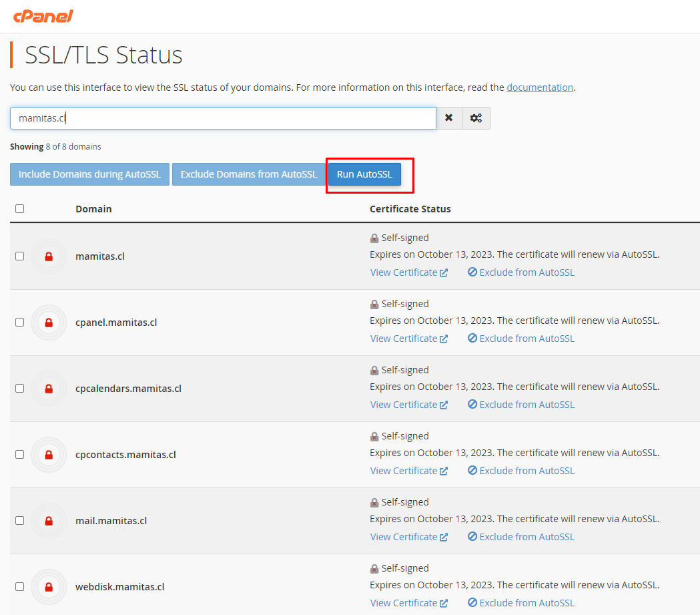The height and width of the screenshot is (615, 700).
Task: Open the documentation link
Action: 540,87
